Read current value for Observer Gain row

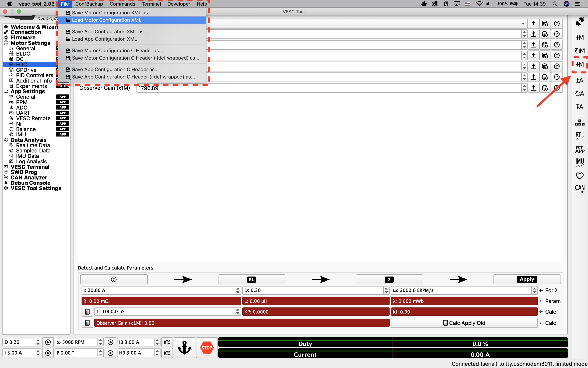coord(534,88)
